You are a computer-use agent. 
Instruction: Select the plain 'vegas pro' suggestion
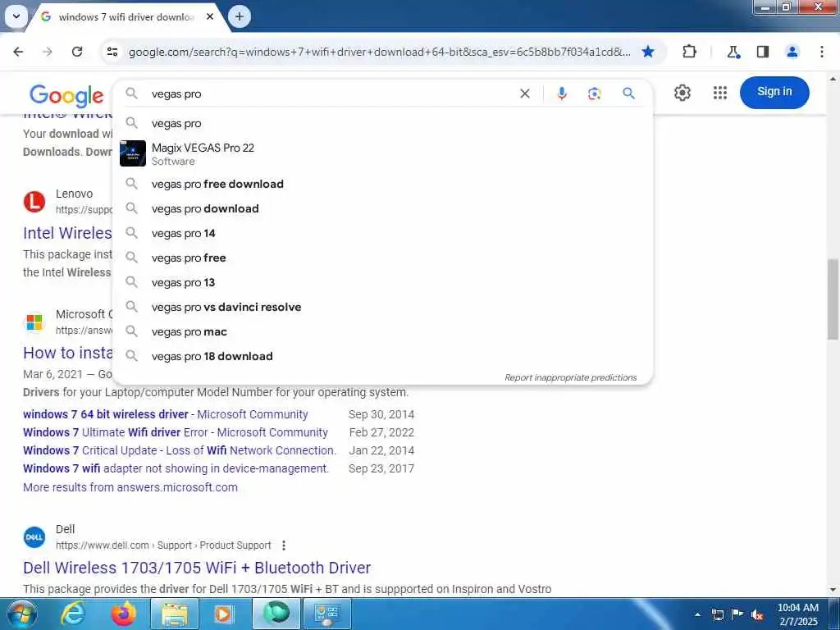coord(383,123)
